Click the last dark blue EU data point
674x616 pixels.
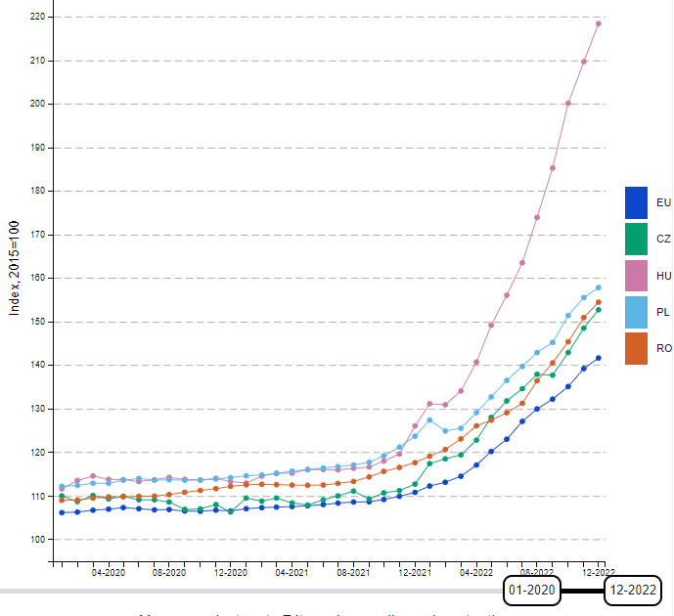point(599,358)
